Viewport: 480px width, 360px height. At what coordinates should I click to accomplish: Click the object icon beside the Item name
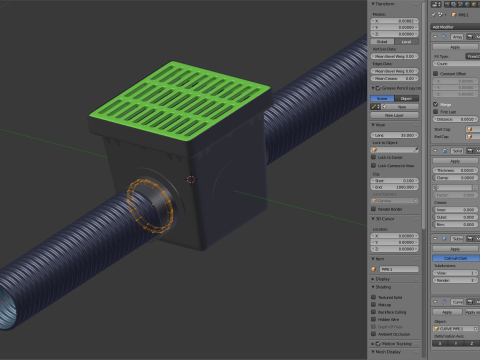[374, 269]
